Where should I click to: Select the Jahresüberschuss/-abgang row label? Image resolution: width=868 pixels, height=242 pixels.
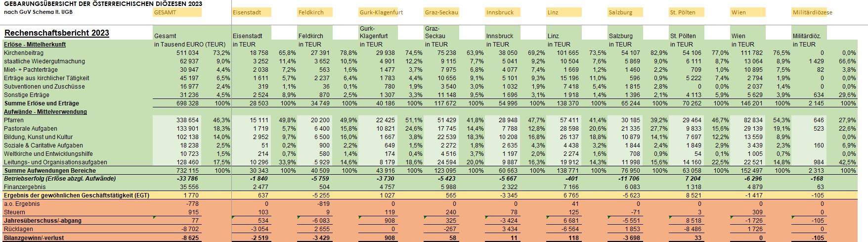[43, 221]
